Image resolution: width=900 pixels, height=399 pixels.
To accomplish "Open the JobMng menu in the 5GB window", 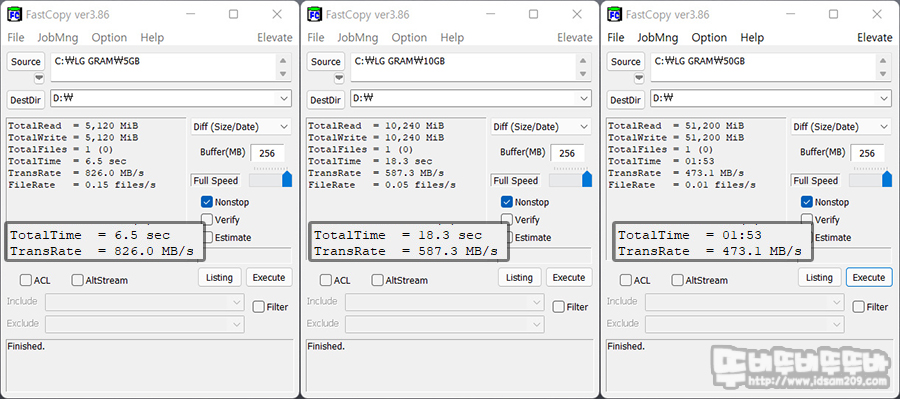I will (57, 37).
